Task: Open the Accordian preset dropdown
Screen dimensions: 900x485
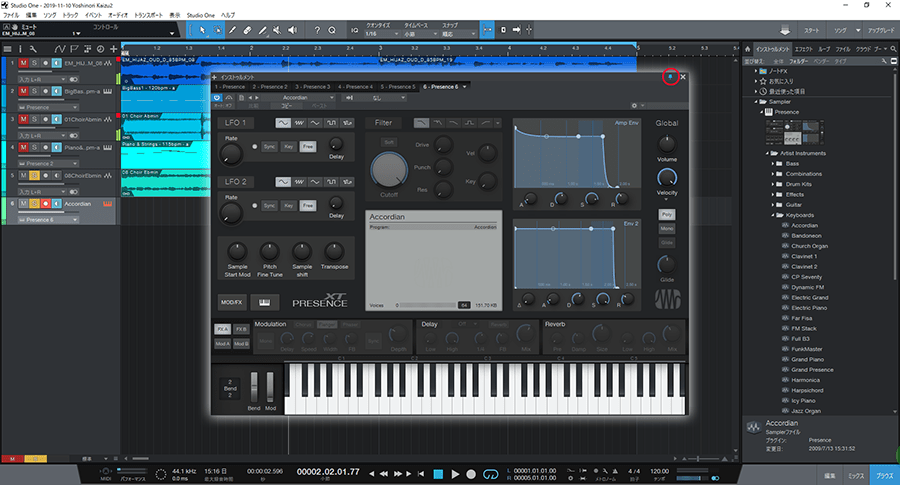Action: coord(300,98)
